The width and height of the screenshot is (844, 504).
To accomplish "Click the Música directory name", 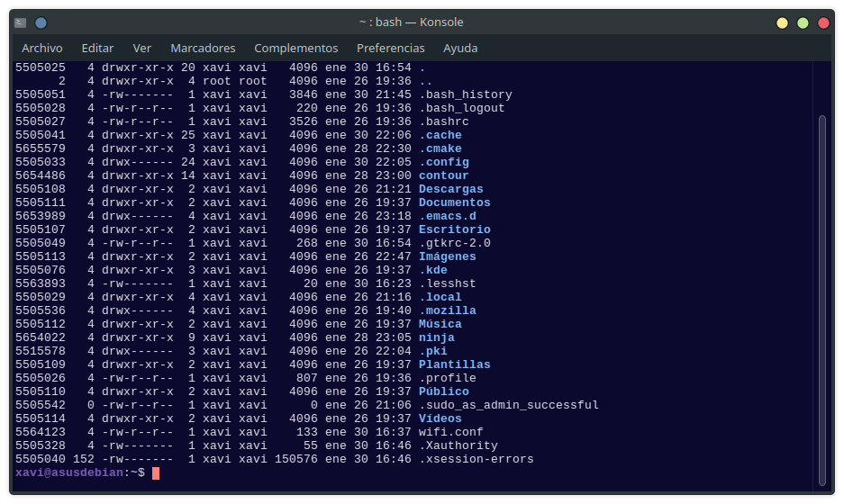I will click(x=440, y=324).
